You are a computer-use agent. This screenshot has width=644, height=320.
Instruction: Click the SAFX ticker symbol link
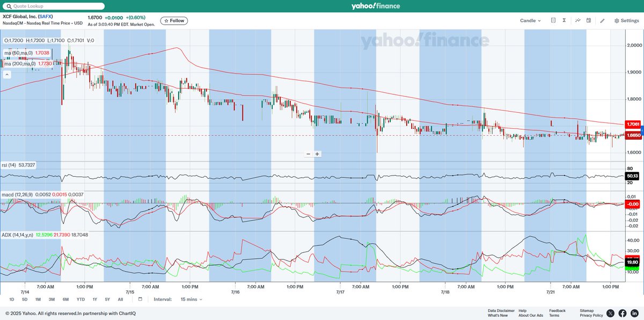(x=45, y=16)
